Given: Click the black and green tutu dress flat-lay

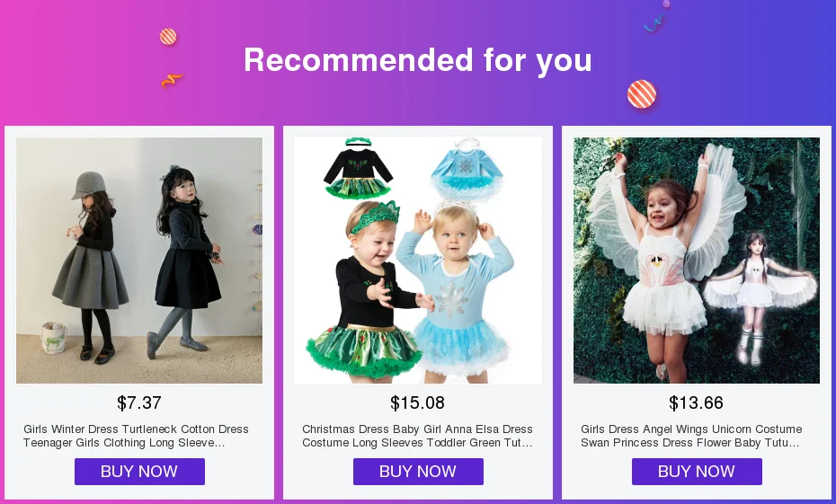Looking at the screenshot, I should point(359,169).
